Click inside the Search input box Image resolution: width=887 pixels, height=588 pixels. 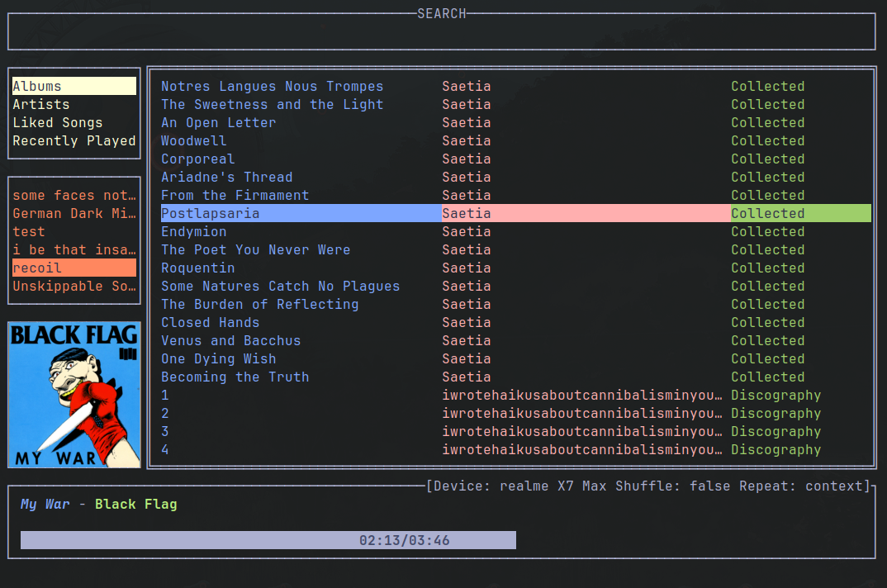441,32
